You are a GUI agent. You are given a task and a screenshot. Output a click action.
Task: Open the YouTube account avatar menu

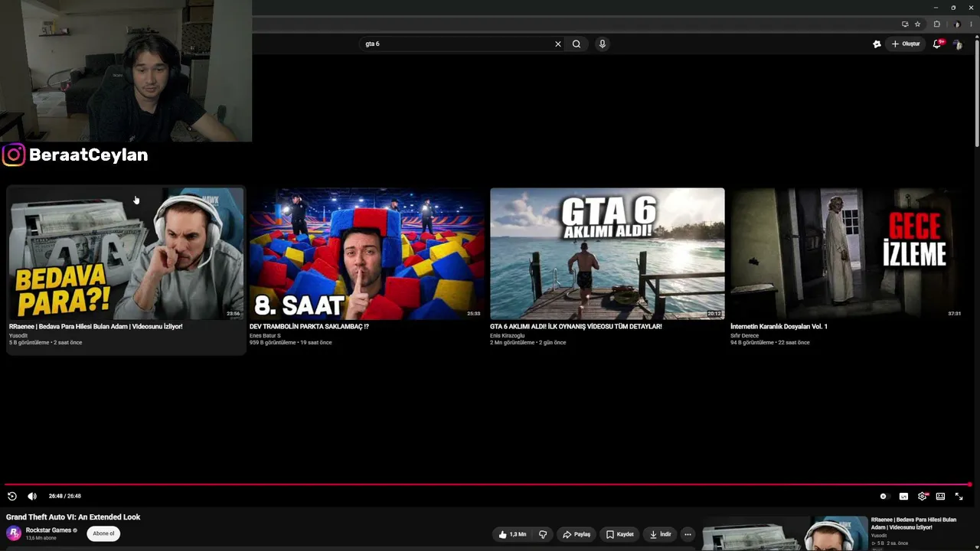click(958, 44)
